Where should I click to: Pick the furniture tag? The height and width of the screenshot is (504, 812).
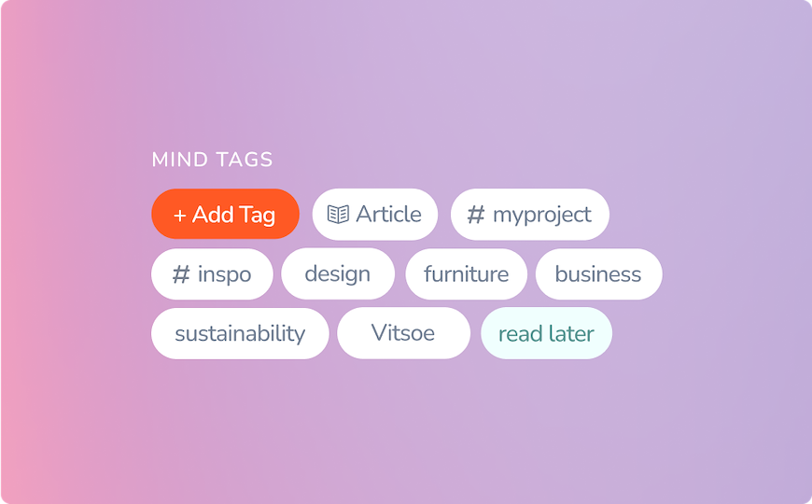click(466, 273)
